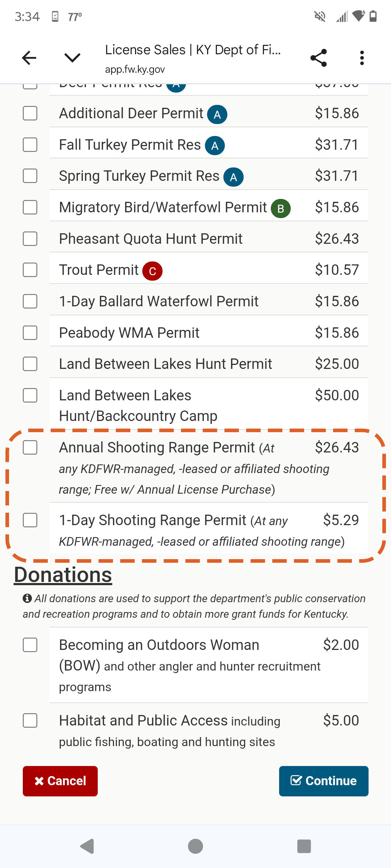Select the Annual Shooting Range Permit checkbox
This screenshot has height=868, width=391.
(x=30, y=448)
